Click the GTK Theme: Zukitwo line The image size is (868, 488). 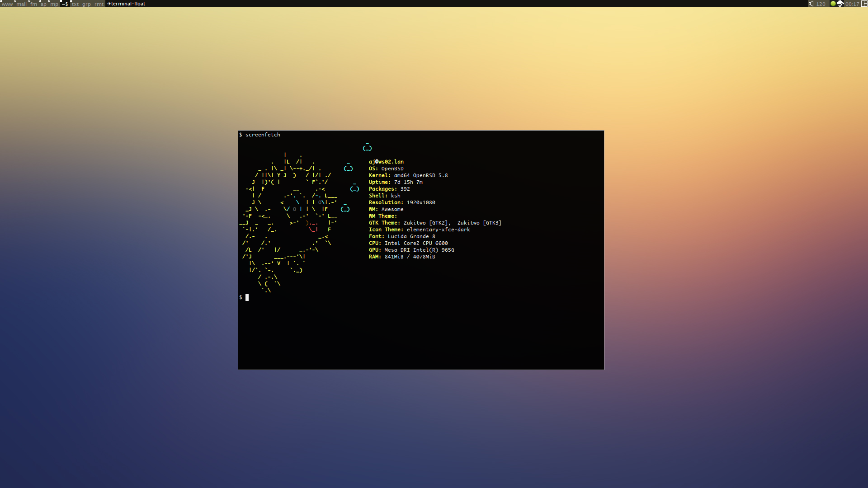pyautogui.click(x=435, y=223)
